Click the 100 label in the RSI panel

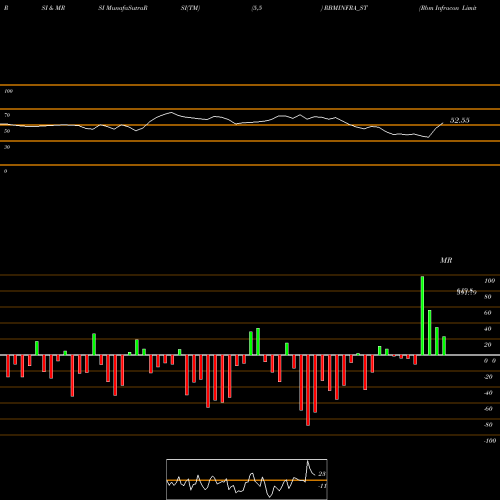pyautogui.click(x=8, y=91)
